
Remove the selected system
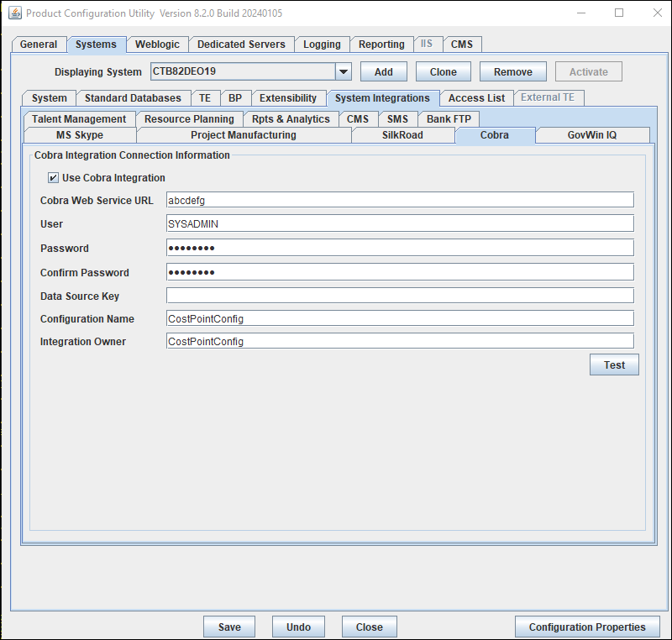coord(512,72)
